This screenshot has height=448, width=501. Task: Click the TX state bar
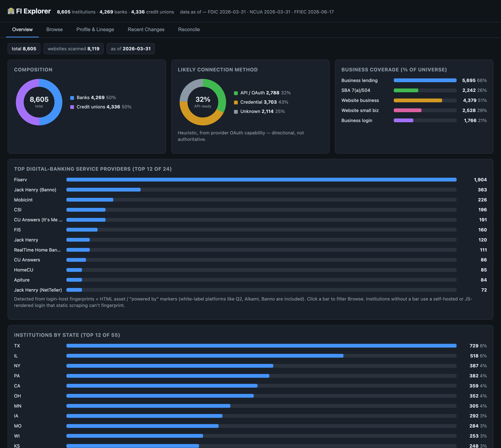point(261,346)
